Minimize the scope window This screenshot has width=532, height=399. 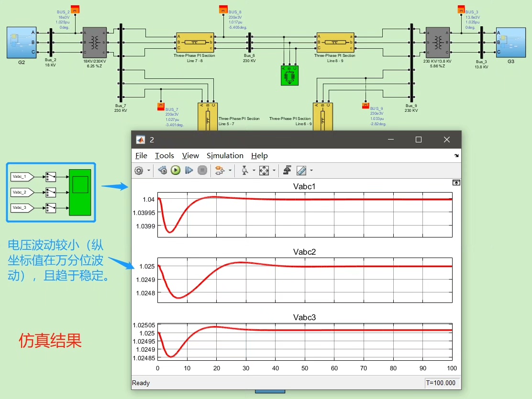pos(391,140)
